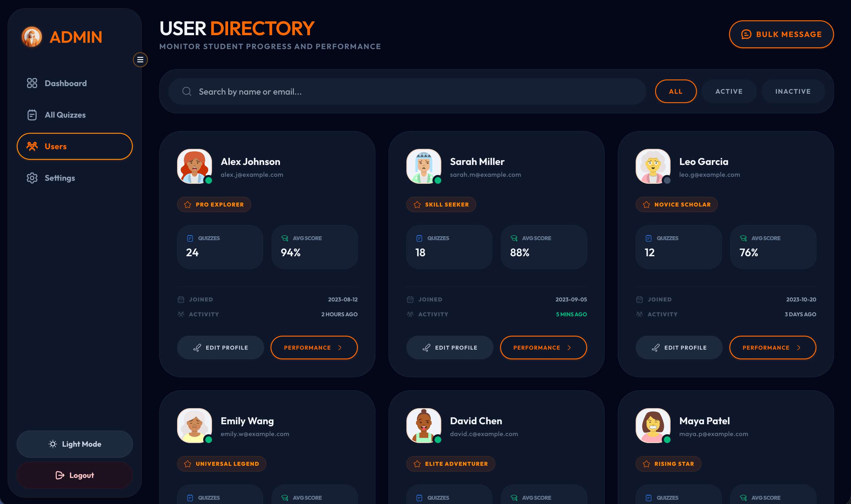851x504 pixels.
Task: Switch to Light Mode
Action: pos(75,444)
